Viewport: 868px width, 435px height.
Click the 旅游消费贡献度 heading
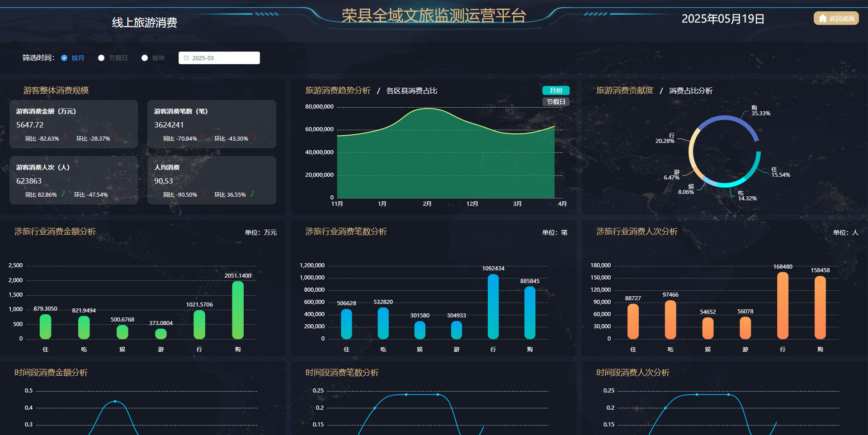coord(625,90)
